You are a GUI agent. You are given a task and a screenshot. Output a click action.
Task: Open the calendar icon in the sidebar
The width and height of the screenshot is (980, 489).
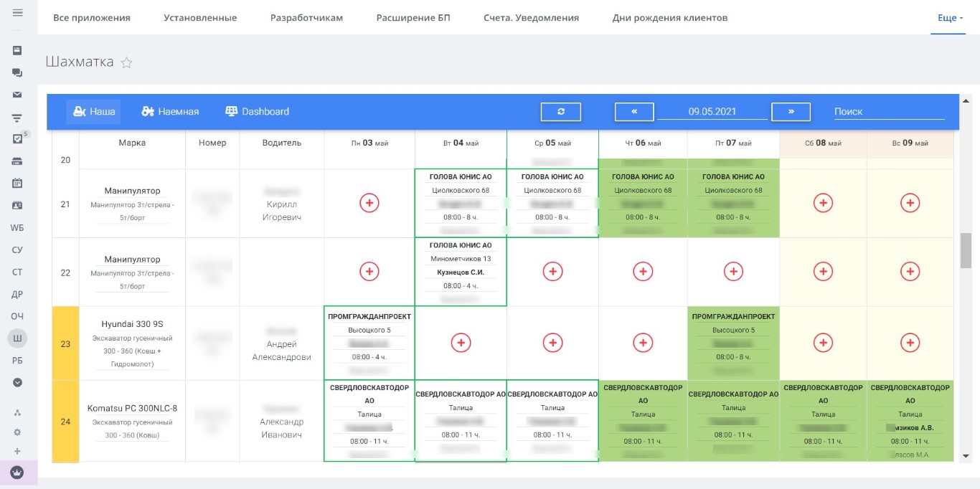17,183
